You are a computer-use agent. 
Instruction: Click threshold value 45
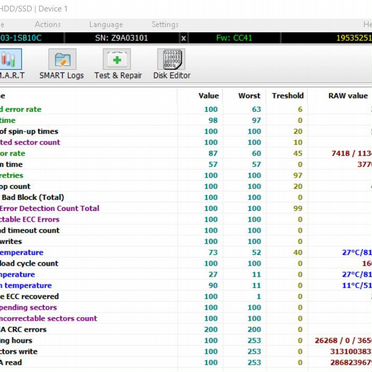[x=298, y=153]
